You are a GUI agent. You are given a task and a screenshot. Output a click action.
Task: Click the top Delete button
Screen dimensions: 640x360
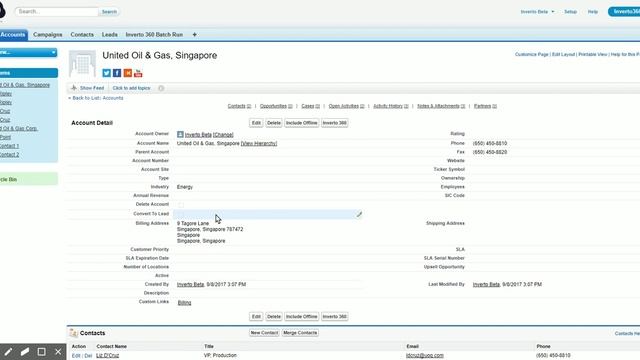point(274,123)
